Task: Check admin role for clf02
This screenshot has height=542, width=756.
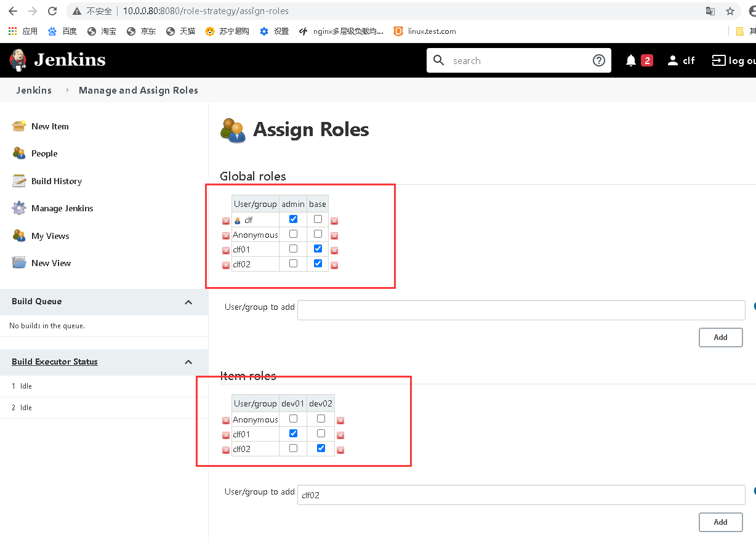Action: (293, 263)
